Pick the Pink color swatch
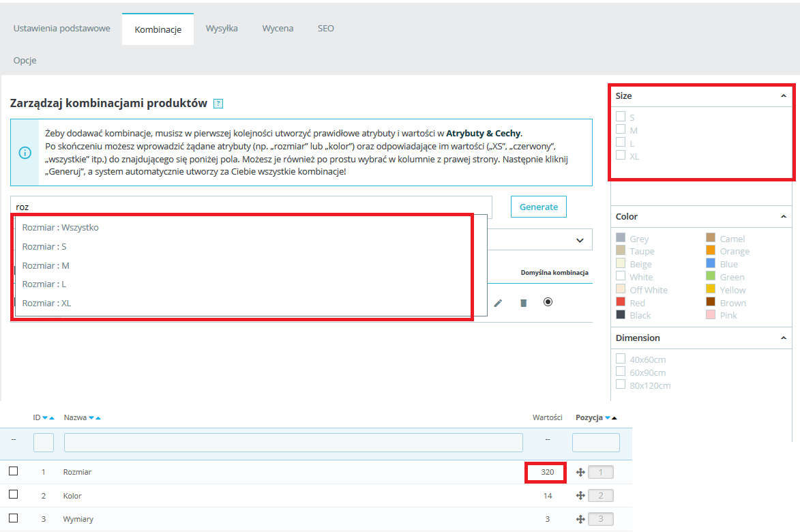This screenshot has width=800, height=532. 711,314
